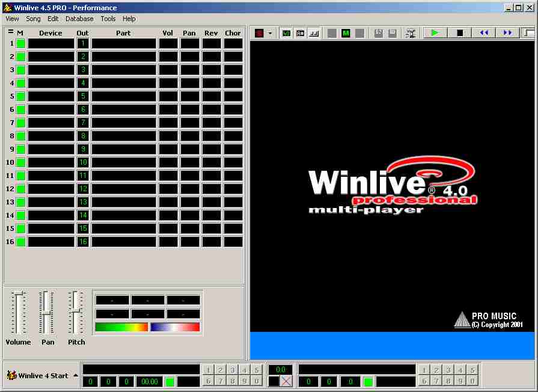Click the blue-to-red gradient bar

175,327
